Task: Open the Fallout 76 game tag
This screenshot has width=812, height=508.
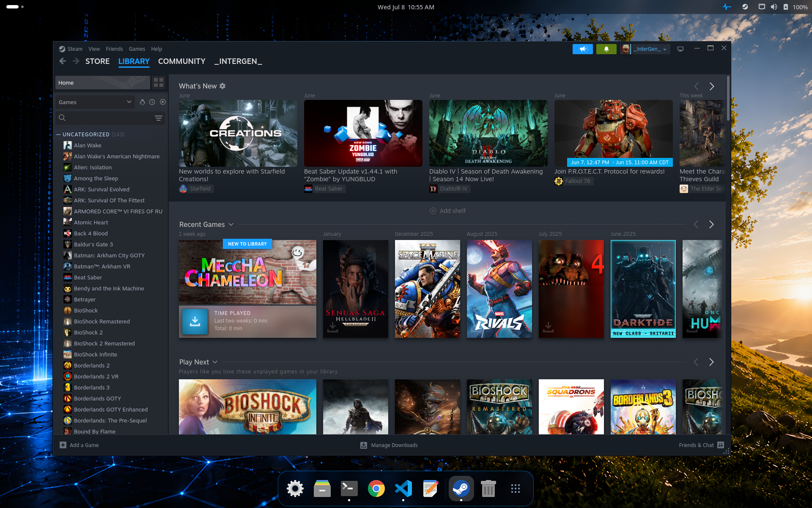Action: pos(574,181)
